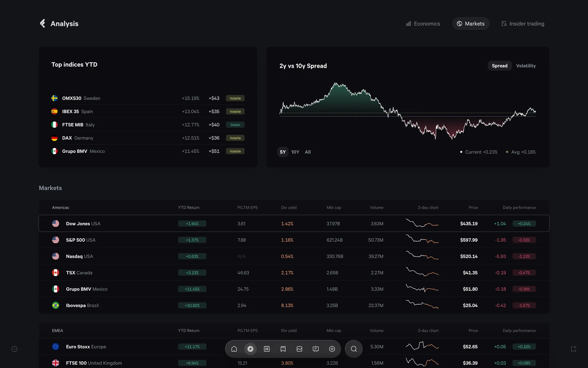Click the add bookmark icon in the bottom-right corner
This screenshot has height=368, width=588.
[x=574, y=349]
